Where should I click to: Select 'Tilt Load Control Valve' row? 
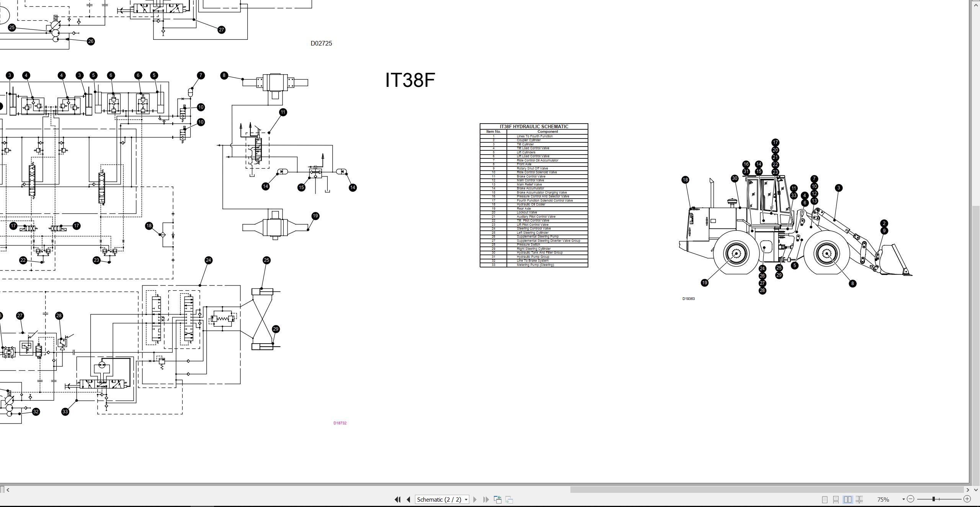point(534,148)
